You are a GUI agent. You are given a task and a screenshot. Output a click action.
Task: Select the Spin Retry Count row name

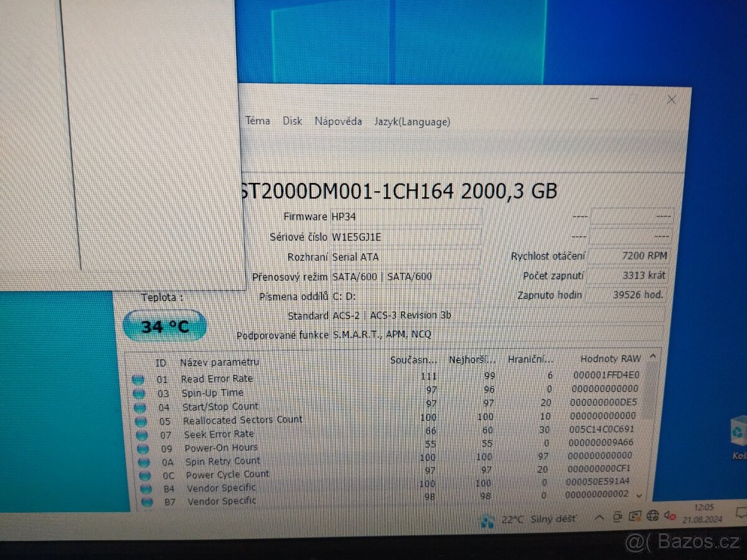tap(223, 461)
